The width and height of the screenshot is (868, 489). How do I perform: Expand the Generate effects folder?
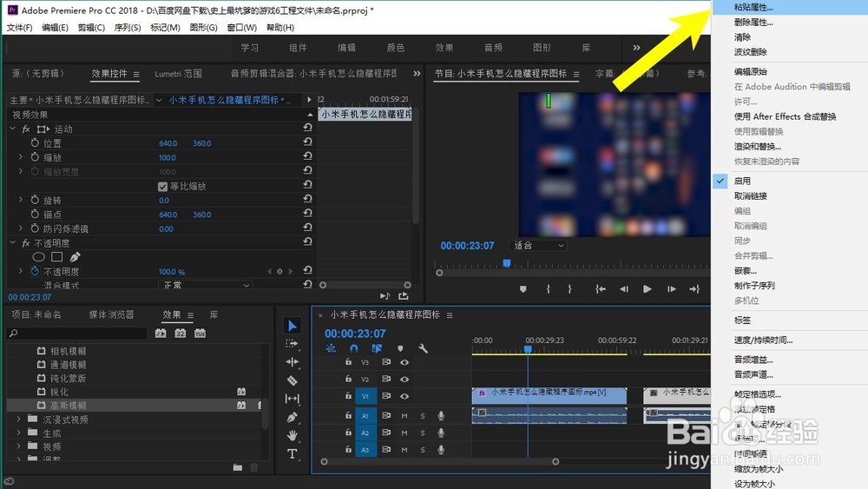pos(19,433)
